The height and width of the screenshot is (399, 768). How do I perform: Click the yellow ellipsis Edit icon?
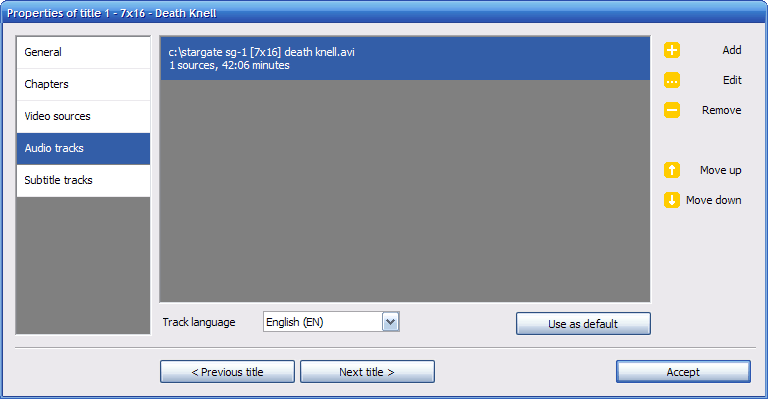pos(672,80)
